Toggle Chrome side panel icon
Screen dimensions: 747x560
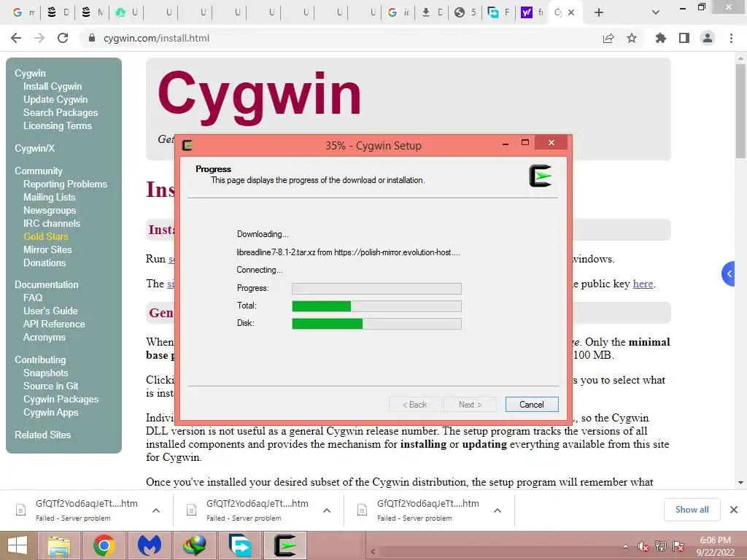point(684,38)
